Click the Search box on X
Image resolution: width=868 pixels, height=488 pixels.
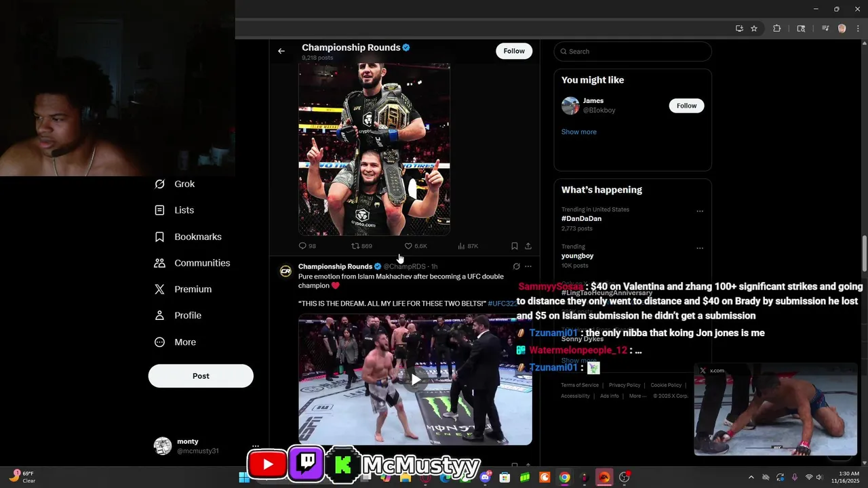(633, 52)
